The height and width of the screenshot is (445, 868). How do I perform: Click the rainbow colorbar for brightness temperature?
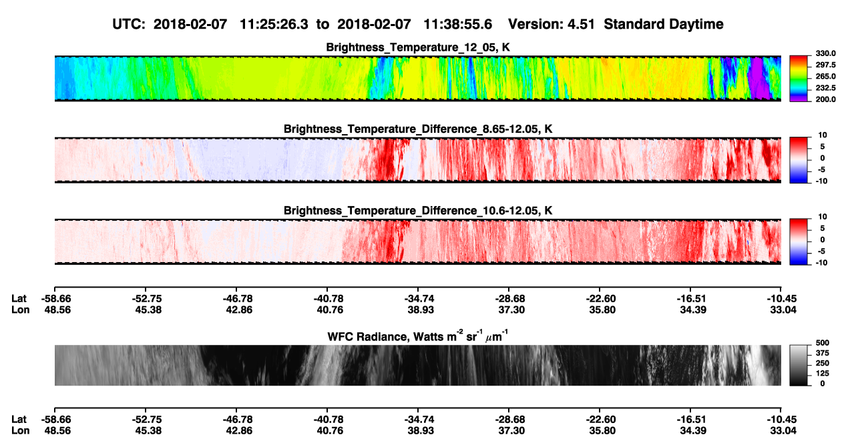click(797, 78)
